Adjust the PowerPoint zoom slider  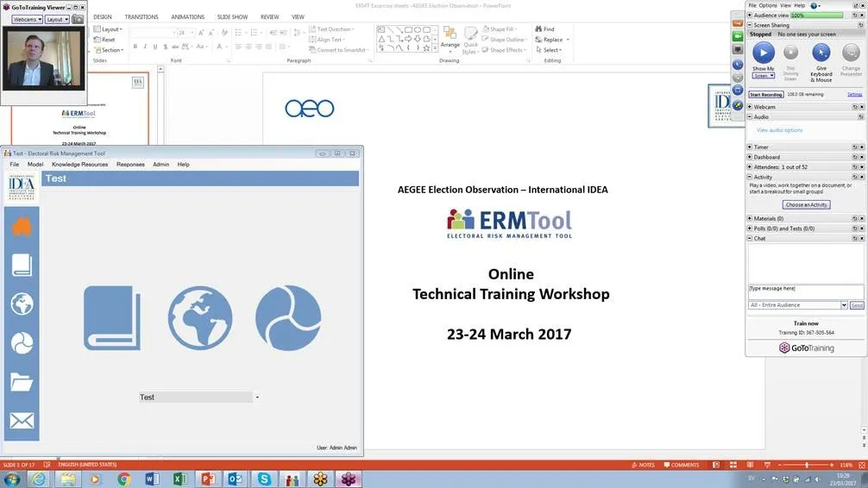click(x=807, y=465)
